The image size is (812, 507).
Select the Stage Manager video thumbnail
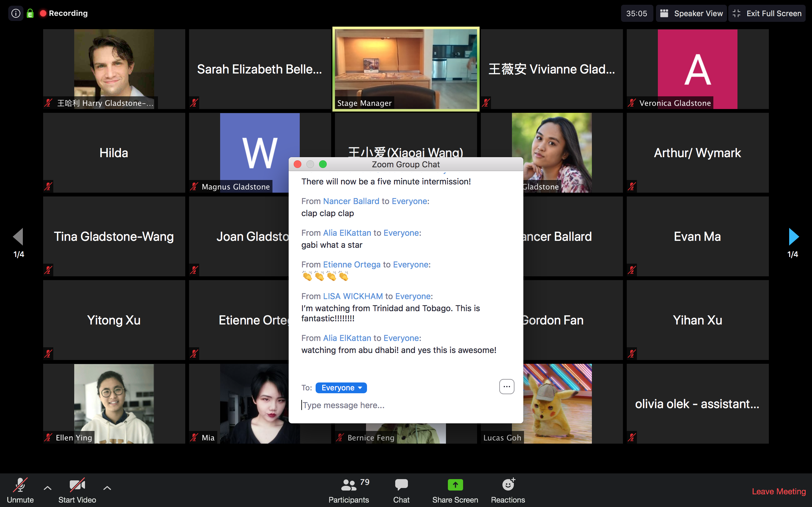tap(406, 69)
